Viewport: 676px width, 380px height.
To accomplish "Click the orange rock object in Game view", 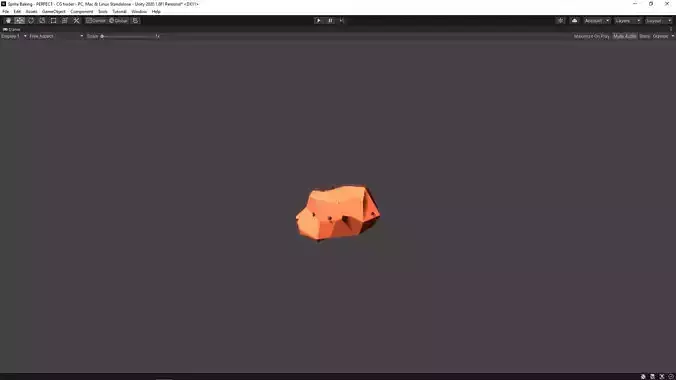I will (x=338, y=213).
